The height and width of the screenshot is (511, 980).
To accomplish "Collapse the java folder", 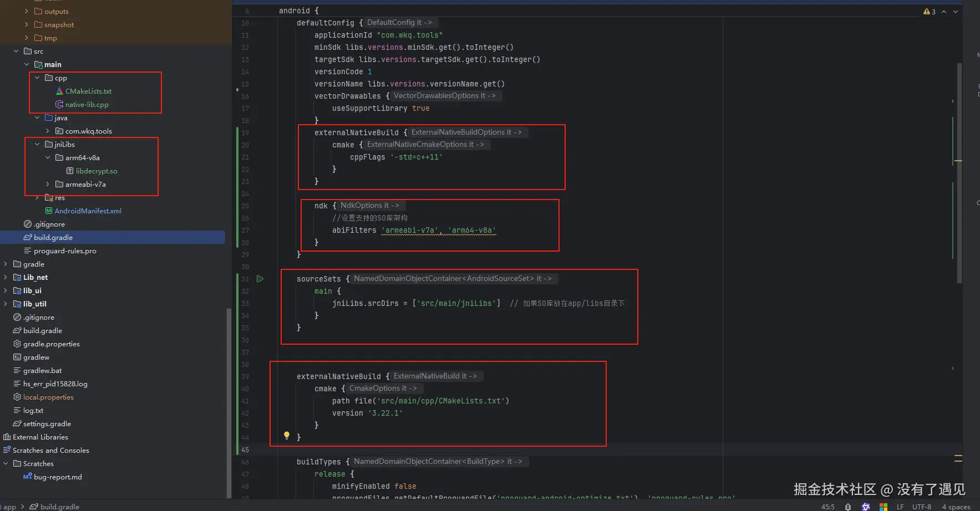I will pyautogui.click(x=37, y=118).
